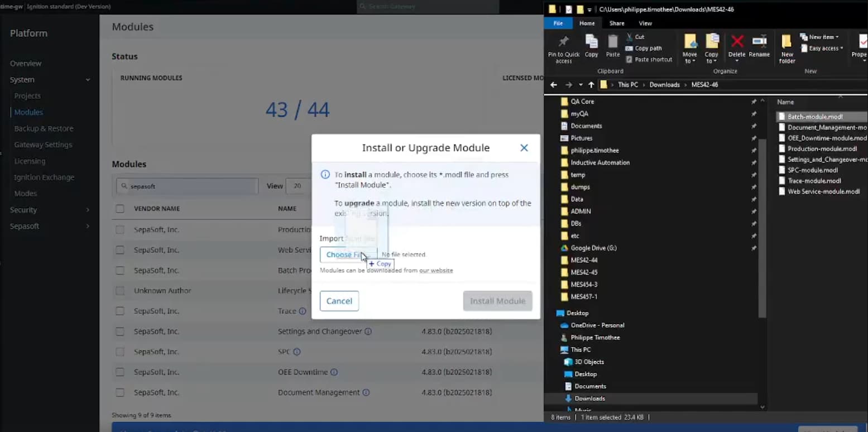
Task: Close the Install or Upgrade Module dialog
Action: pos(524,148)
